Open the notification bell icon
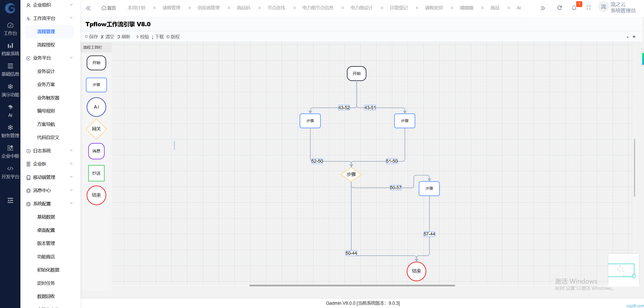644x308 pixels. pyautogui.click(x=574, y=8)
